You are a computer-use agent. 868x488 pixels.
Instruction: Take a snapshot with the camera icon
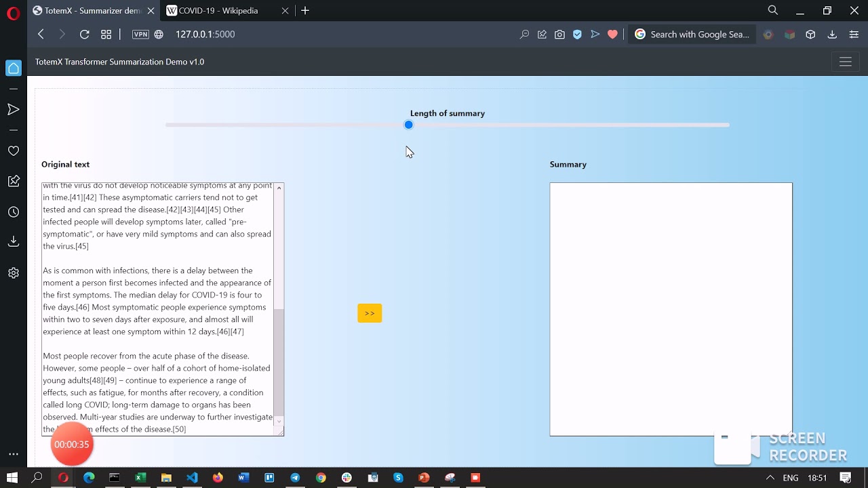click(559, 34)
